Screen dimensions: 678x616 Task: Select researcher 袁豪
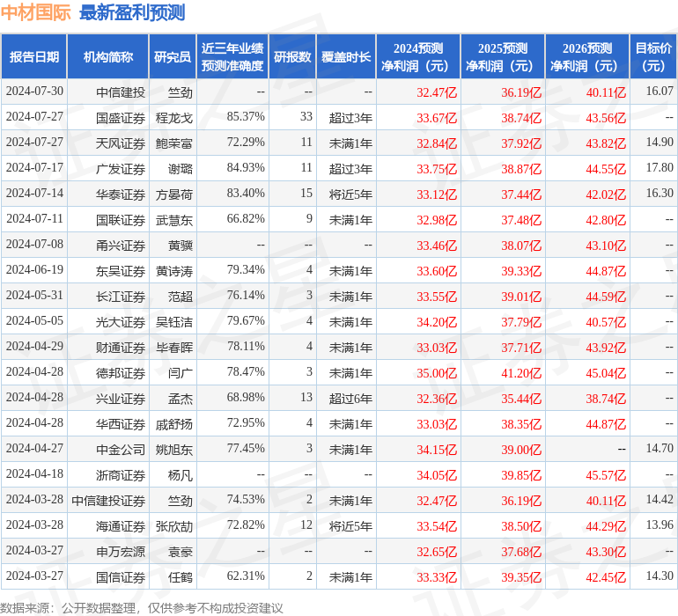181,551
